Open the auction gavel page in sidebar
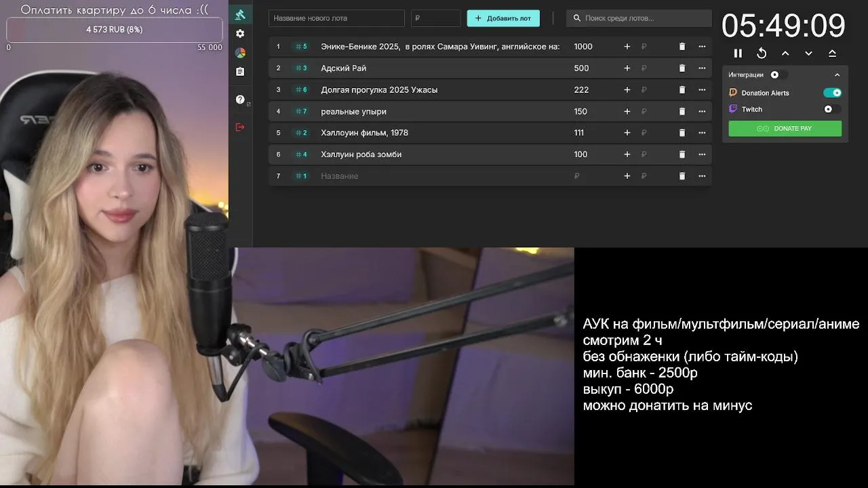 click(x=240, y=14)
